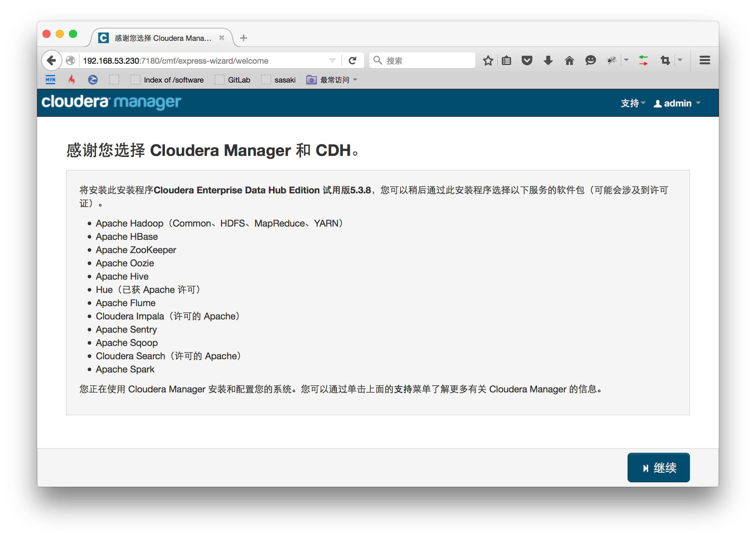Click the Cloudera Manager logo icon
756x540 pixels.
point(111,102)
